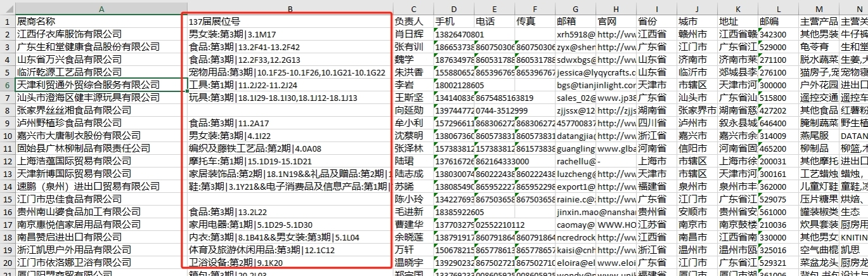Image resolution: width=868 pixels, height=276 pixels.
Task: Select column A header
Action: pyautogui.click(x=101, y=9)
